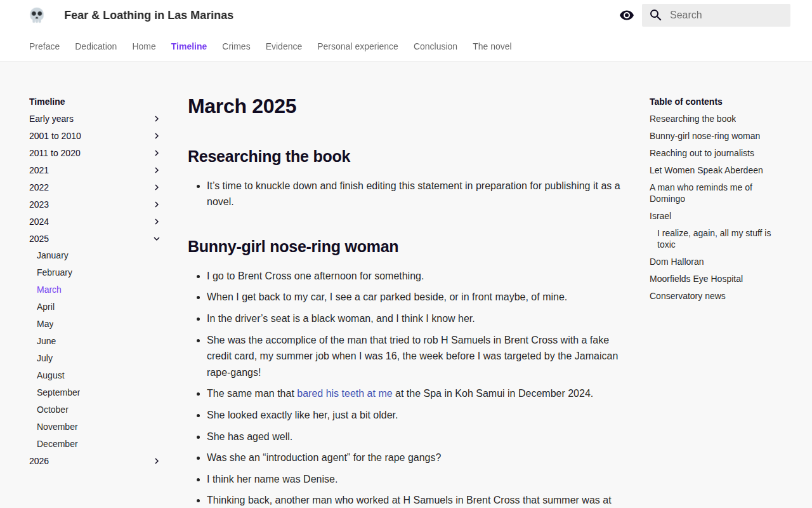Expand the 2022 section chevron

coord(157,187)
